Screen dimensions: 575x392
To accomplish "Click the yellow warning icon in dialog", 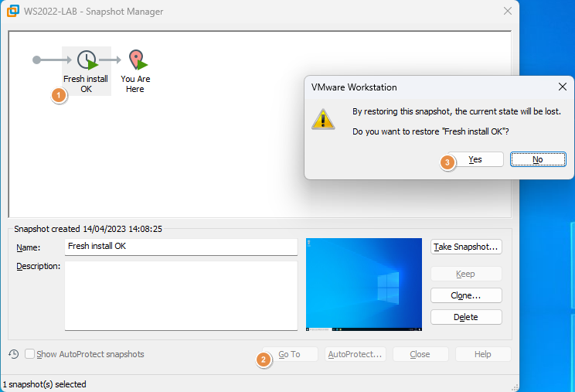I will pos(323,119).
